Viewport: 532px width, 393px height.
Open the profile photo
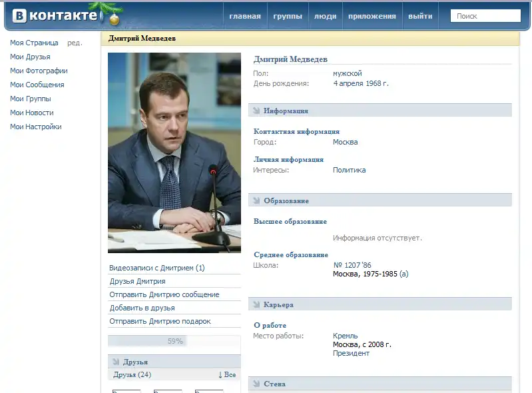[x=174, y=153]
